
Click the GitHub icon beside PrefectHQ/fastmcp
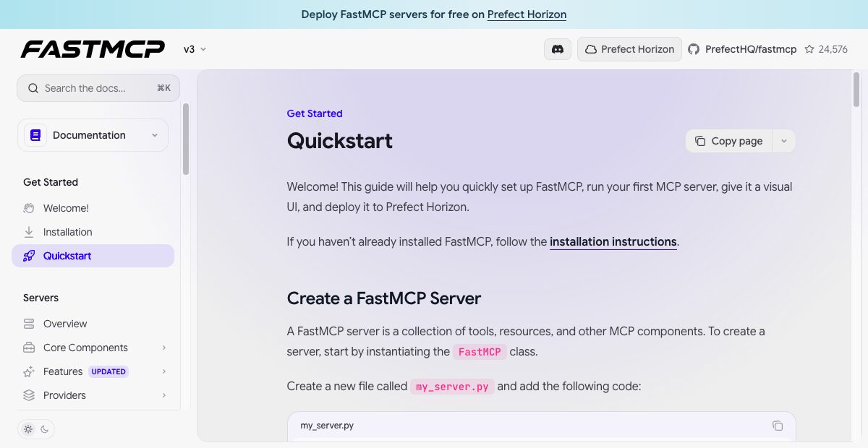[694, 49]
